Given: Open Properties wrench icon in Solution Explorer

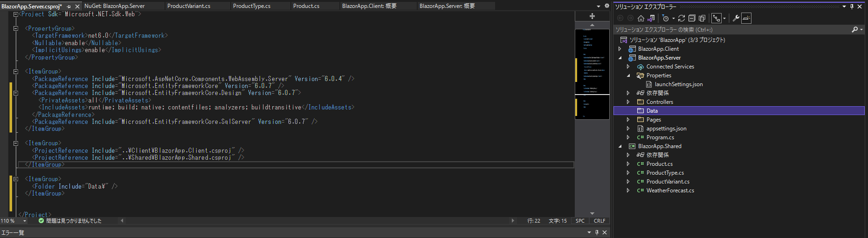Looking at the screenshot, I should click(x=736, y=18).
